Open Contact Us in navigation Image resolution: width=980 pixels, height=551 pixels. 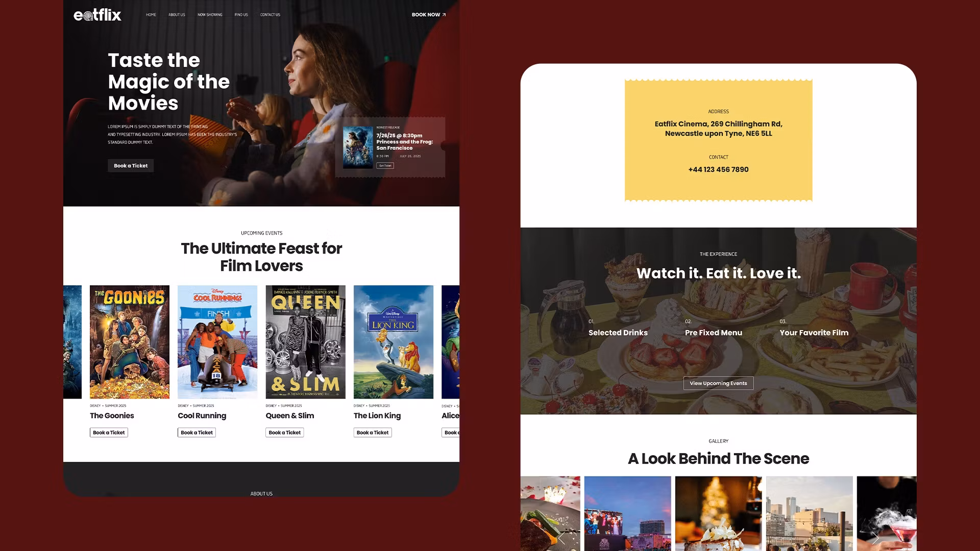[x=270, y=15]
